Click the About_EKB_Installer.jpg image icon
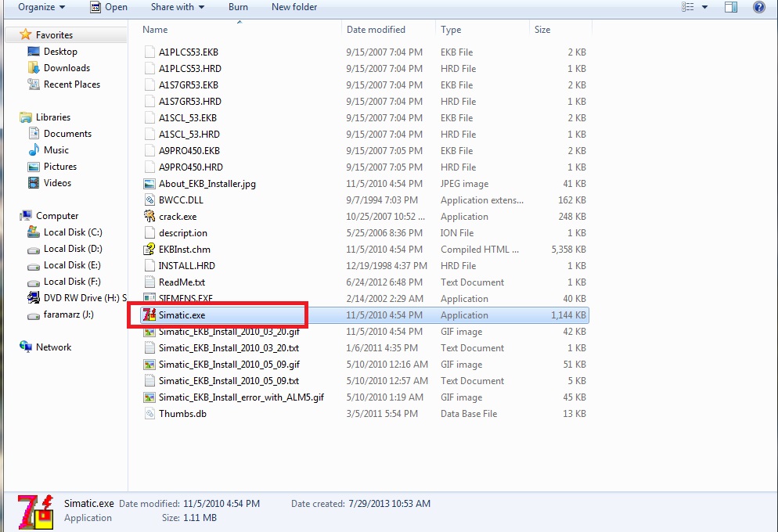The width and height of the screenshot is (778, 532). [149, 183]
